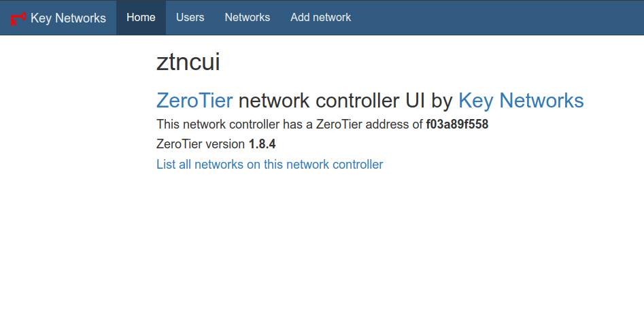This screenshot has width=644, height=332.
Task: Click List all networks on this controller
Action: point(269,165)
